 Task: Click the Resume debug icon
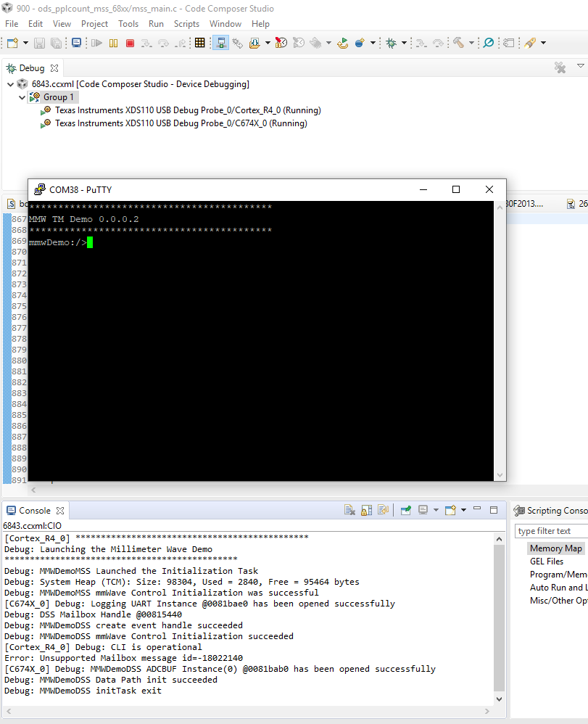(x=96, y=43)
